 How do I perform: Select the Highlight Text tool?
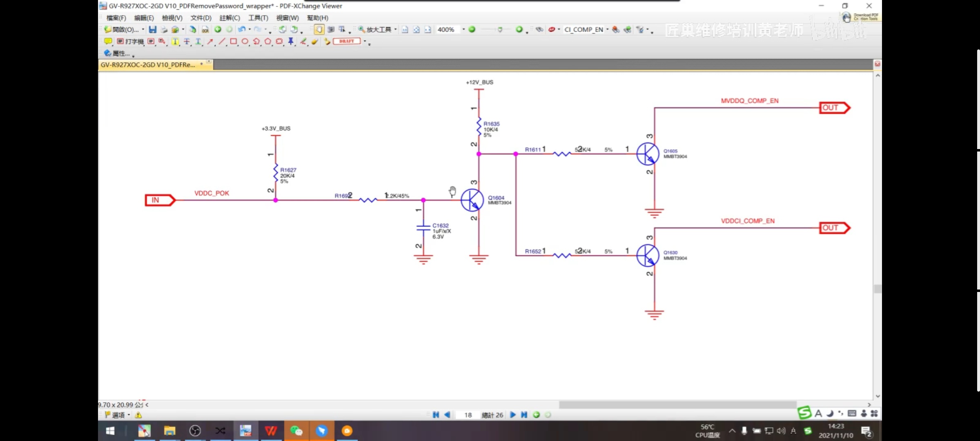click(175, 41)
